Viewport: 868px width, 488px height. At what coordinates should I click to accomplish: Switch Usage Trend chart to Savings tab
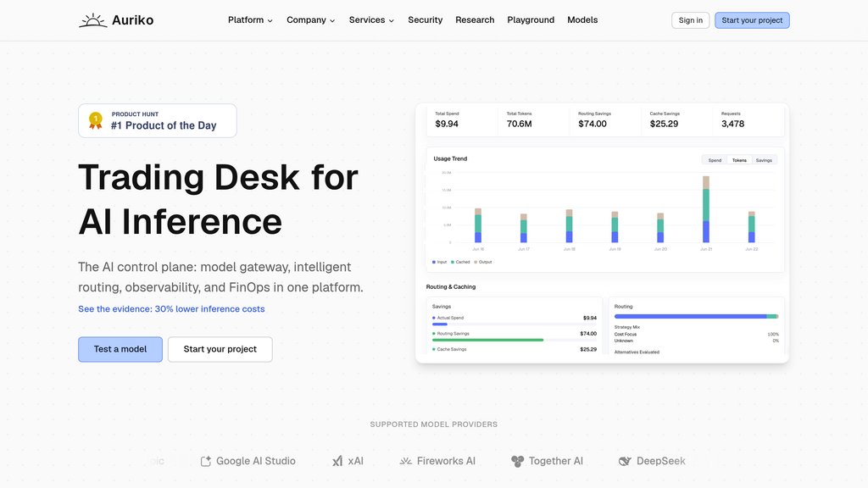[764, 160]
